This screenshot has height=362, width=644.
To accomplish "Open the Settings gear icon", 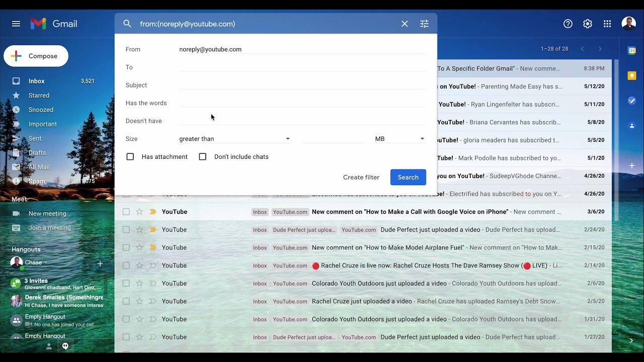I will [588, 24].
